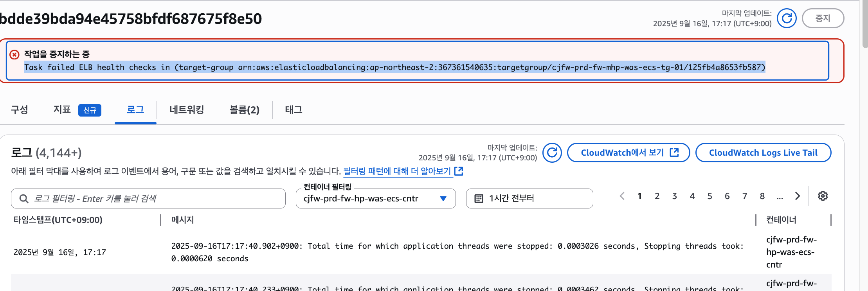
Task: Open log table settings gear
Action: tap(823, 196)
